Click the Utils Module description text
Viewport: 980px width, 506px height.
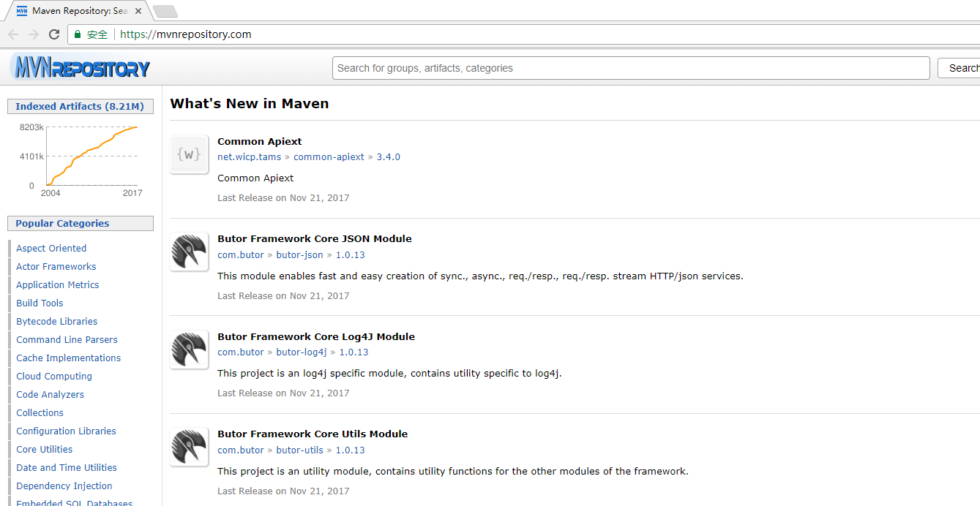(x=453, y=472)
